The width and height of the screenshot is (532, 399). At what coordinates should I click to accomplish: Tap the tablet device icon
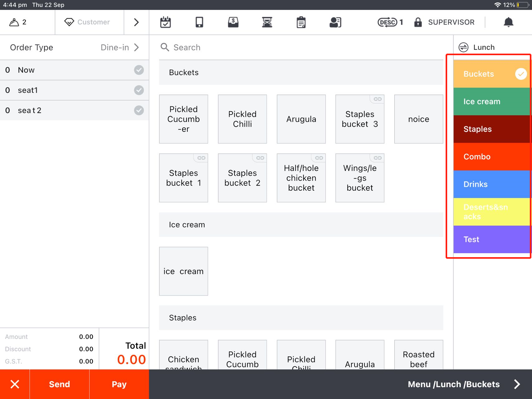pos(199,22)
